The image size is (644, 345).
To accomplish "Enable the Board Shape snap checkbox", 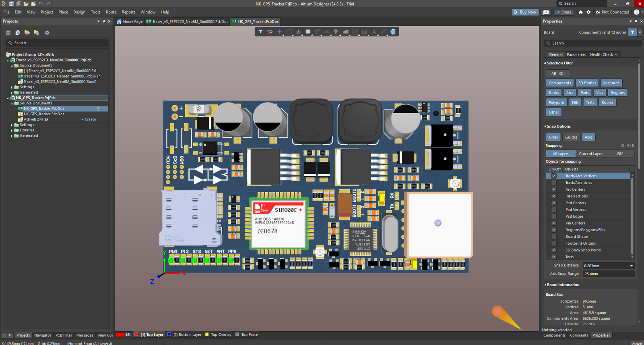I will [554, 237].
